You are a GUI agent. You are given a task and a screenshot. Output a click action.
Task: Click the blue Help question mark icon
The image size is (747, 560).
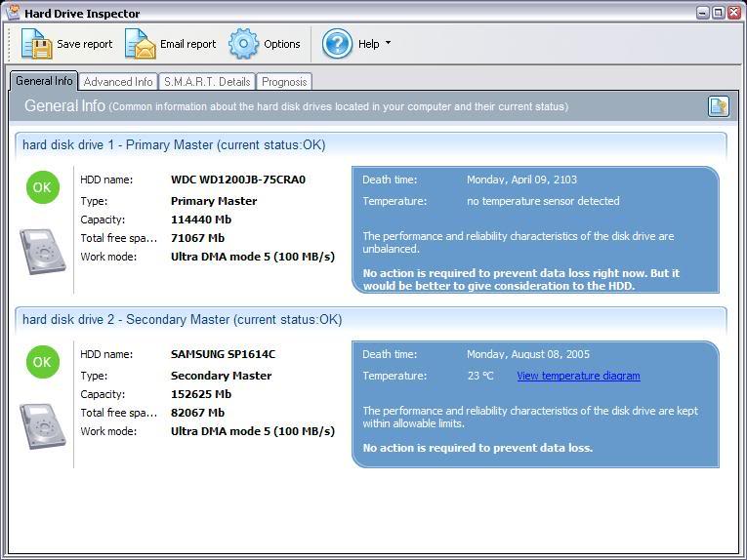(337, 44)
